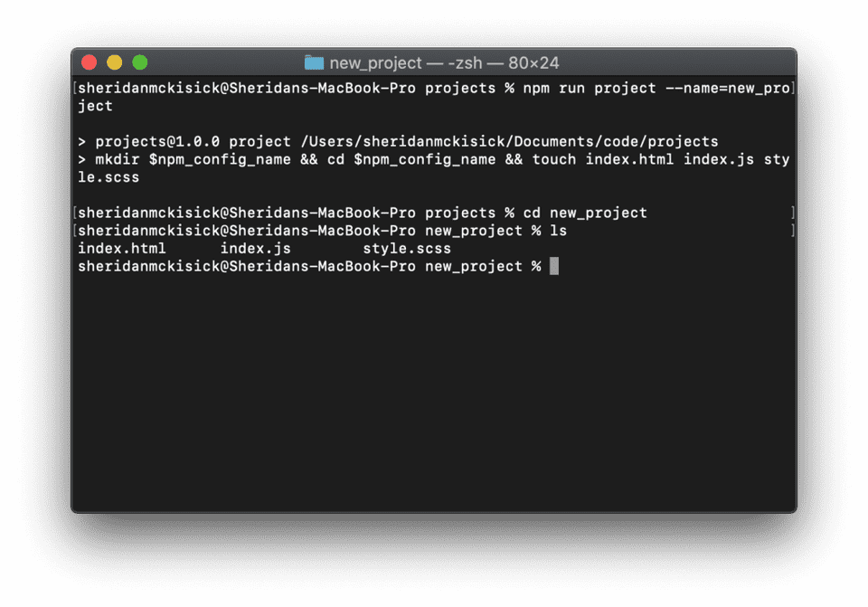The width and height of the screenshot is (868, 607).
Task: Click the red close traffic light
Action: pyautogui.click(x=90, y=62)
